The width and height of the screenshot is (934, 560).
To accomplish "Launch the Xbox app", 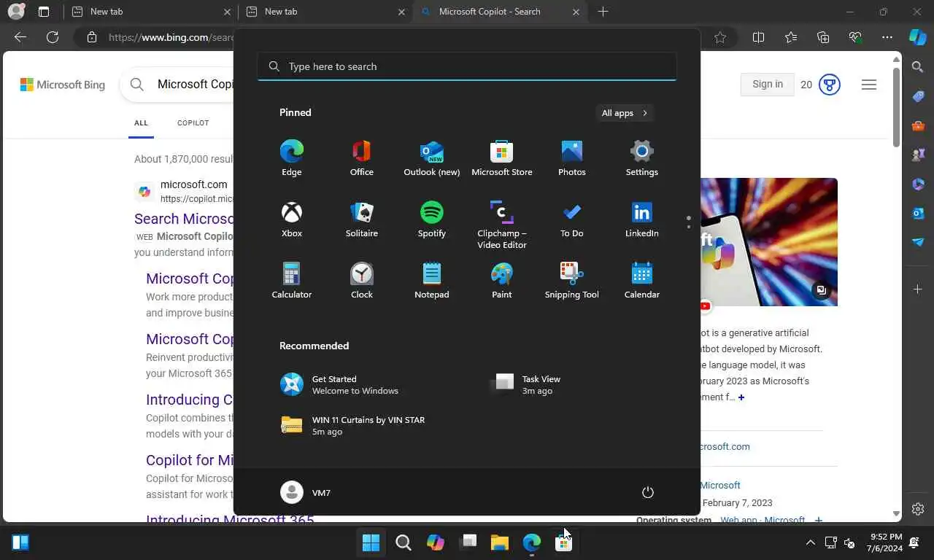I will 291,219.
